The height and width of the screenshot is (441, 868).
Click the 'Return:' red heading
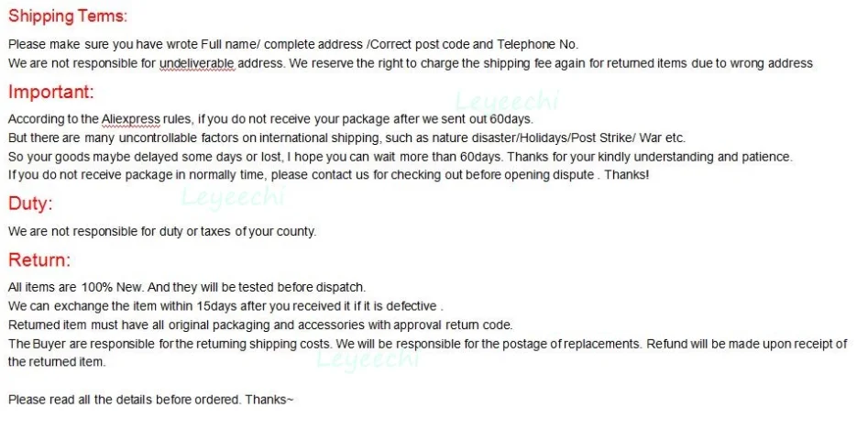point(39,259)
